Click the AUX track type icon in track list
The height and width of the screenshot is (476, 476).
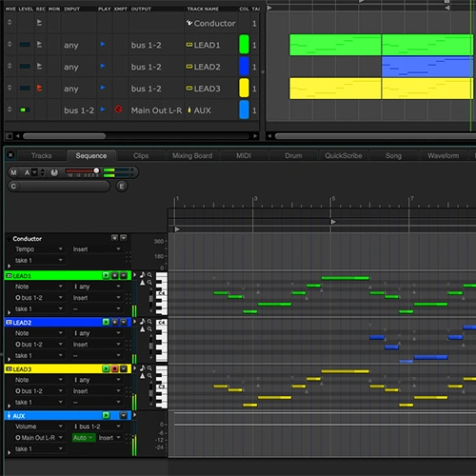point(189,109)
